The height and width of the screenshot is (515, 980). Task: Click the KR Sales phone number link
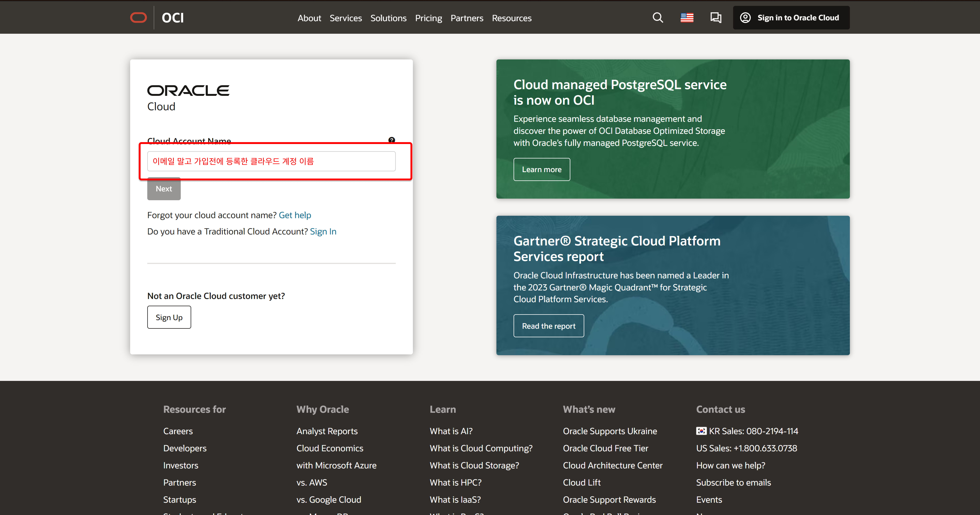point(753,431)
